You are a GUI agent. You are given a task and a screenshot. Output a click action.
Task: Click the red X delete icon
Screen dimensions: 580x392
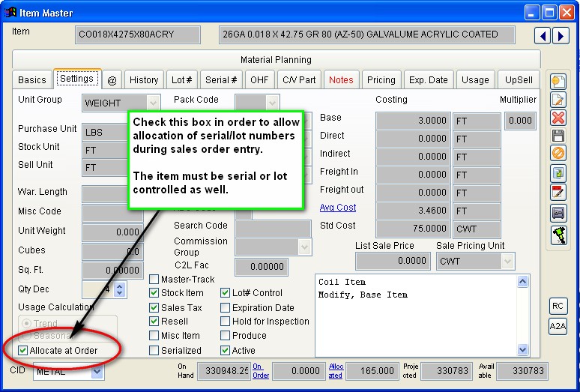(x=558, y=118)
